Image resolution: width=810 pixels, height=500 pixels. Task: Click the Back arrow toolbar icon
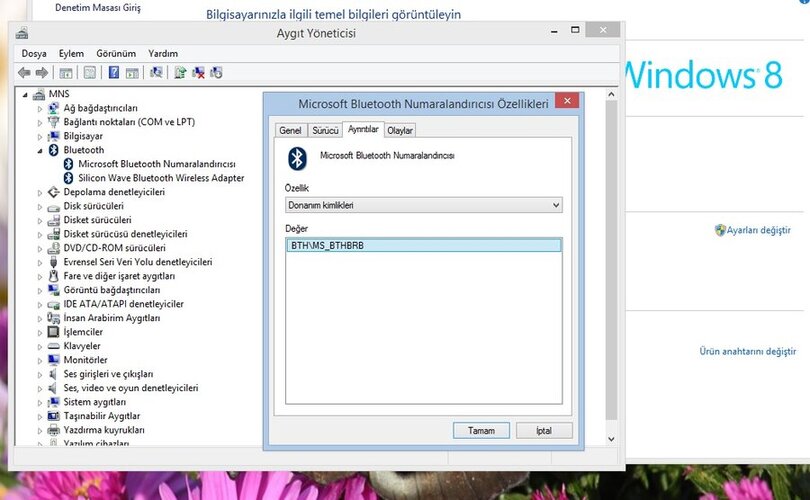[24, 73]
